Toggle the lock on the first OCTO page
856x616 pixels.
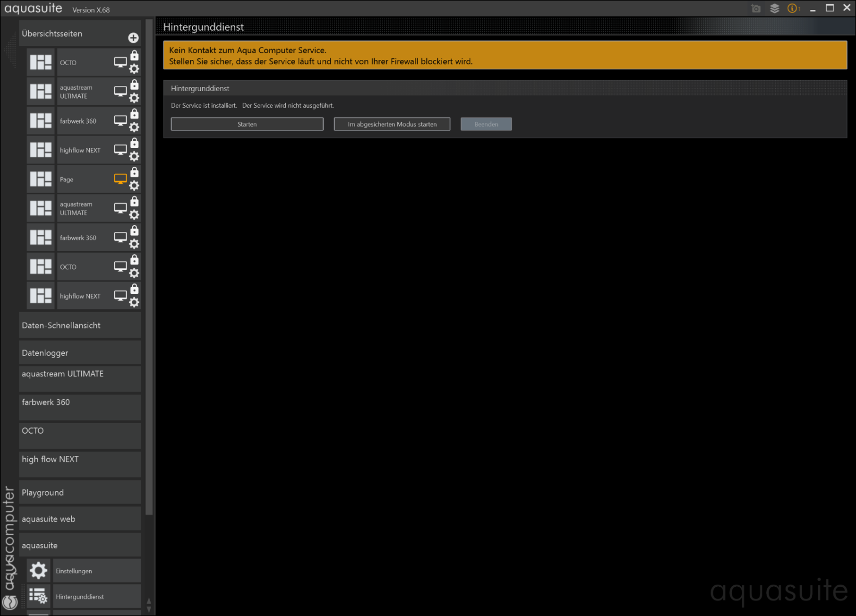tap(134, 55)
